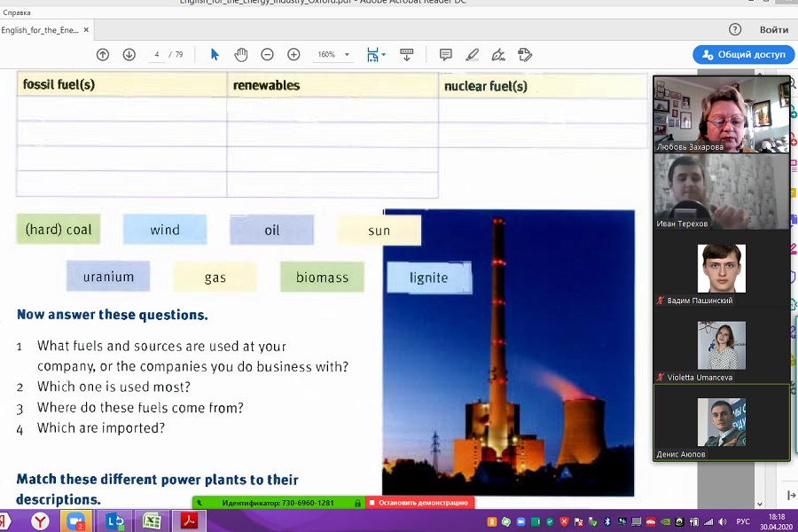
Task: Expand the page fit options arrow
Action: tap(384, 54)
